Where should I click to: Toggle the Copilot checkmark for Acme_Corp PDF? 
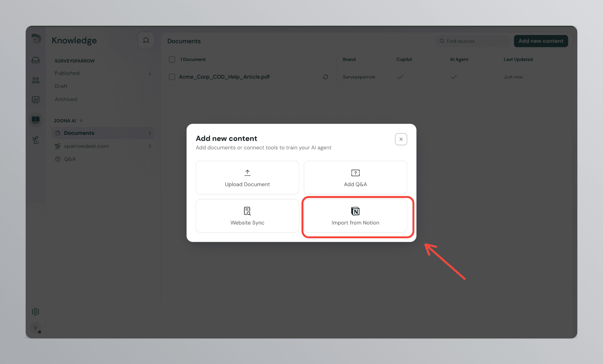[x=400, y=77]
